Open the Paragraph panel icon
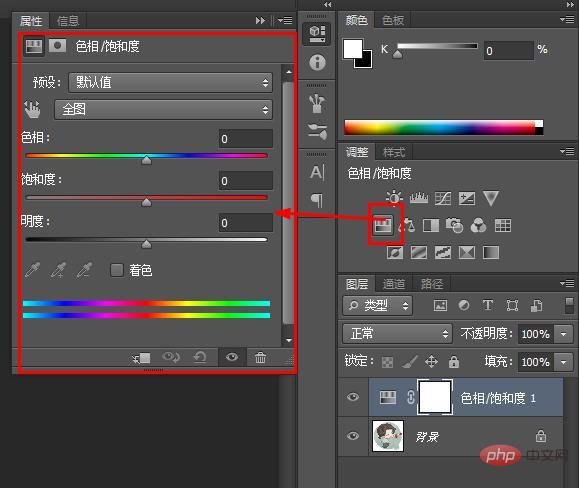Image resolution: width=579 pixels, height=488 pixels. 317,200
